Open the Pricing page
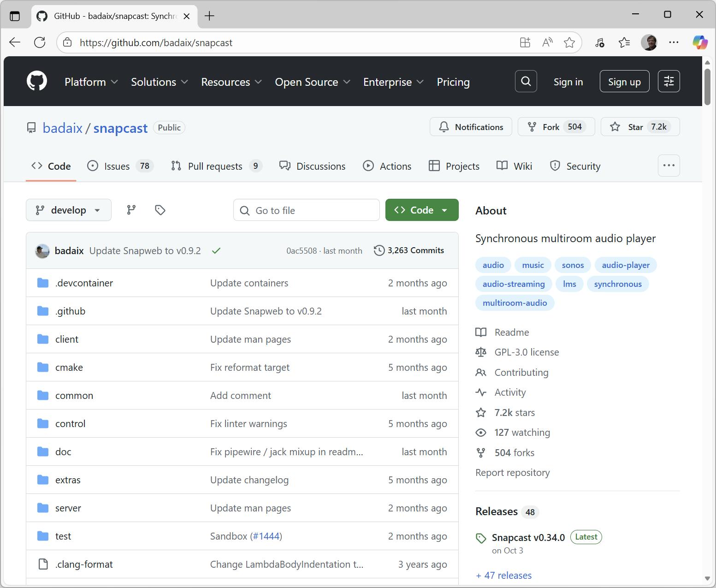Screen dimensions: 716x588 tap(453, 82)
